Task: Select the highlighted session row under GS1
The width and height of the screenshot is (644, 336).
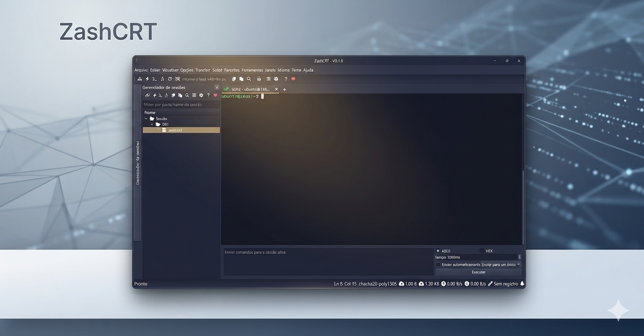Action: pos(181,130)
